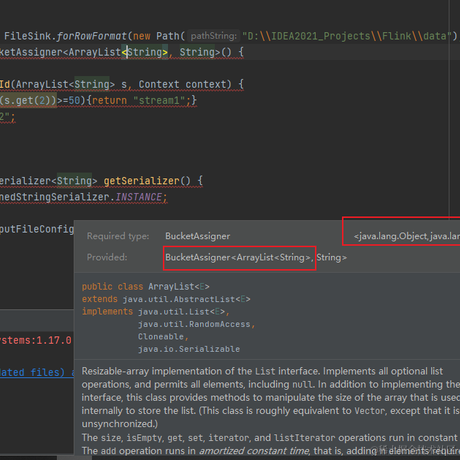
Task: Click <java.lang.Object,java.lan required generic text
Action: tap(407, 236)
